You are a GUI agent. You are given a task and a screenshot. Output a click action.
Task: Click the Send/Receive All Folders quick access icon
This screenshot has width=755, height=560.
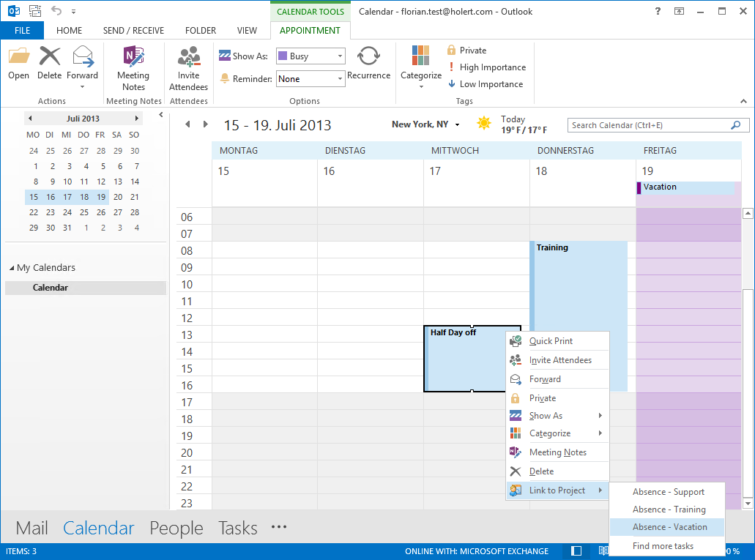tap(35, 11)
